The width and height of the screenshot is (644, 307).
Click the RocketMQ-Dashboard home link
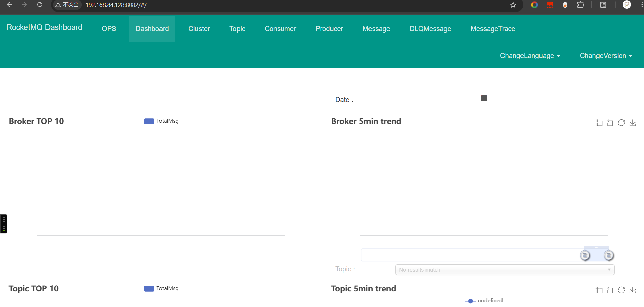[x=44, y=27]
